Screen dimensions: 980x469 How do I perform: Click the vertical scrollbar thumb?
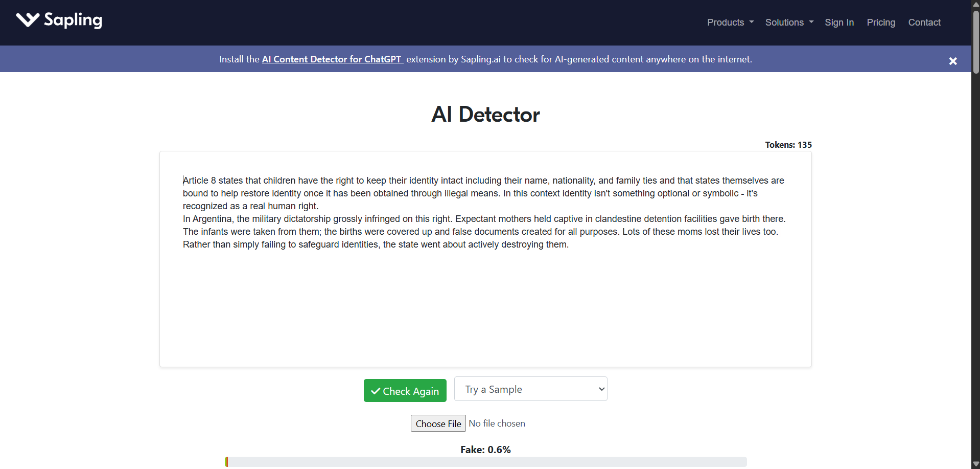975,42
